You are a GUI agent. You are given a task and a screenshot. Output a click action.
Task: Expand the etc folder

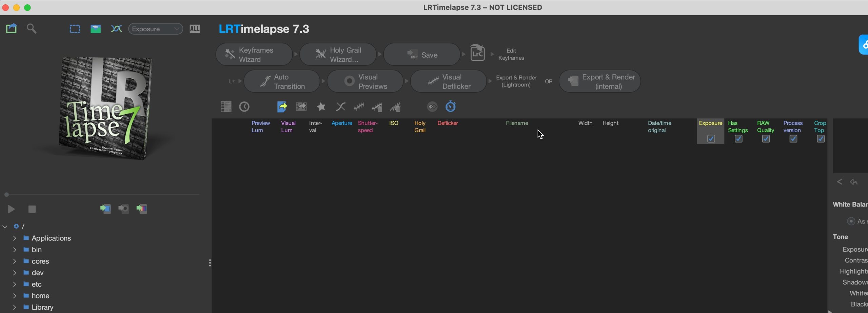tap(15, 284)
